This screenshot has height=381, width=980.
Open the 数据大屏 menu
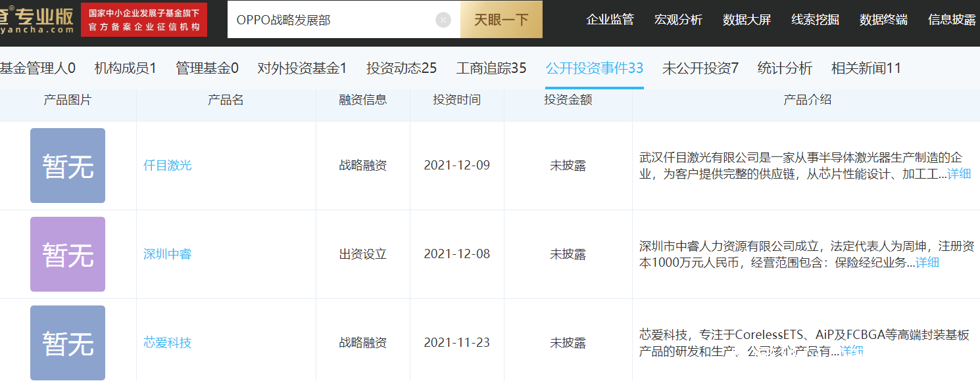click(747, 20)
